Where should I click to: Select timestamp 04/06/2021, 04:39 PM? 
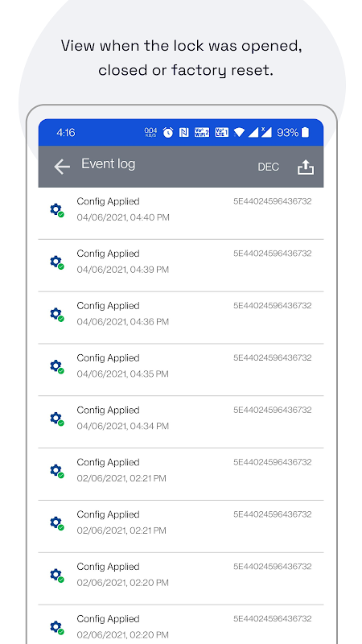coord(123,270)
